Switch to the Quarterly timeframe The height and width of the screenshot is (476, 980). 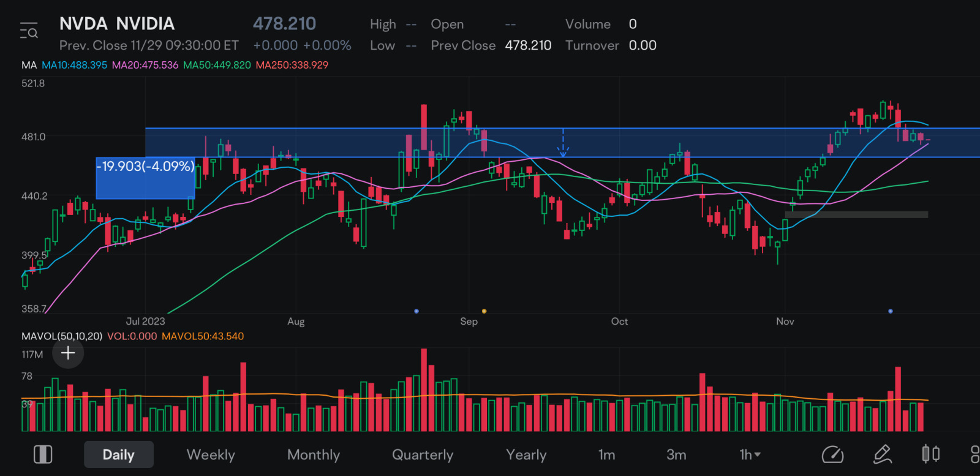[423, 455]
